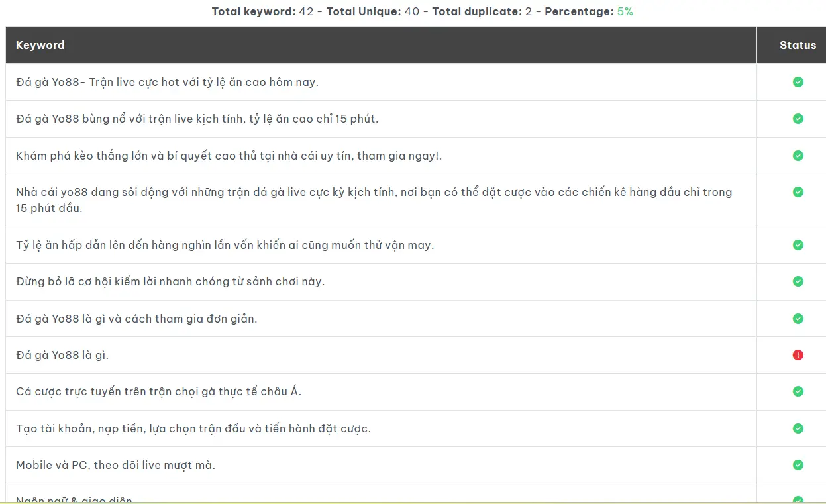Click green check for "Tỷ lệ ăn hấp dẫn" row
826x504 pixels.
(x=798, y=245)
